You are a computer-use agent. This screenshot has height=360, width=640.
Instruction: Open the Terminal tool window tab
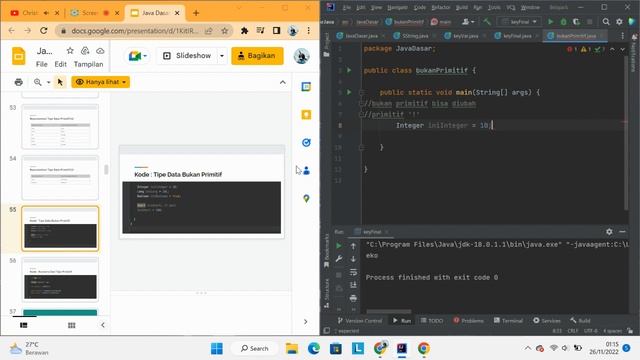[508, 321]
